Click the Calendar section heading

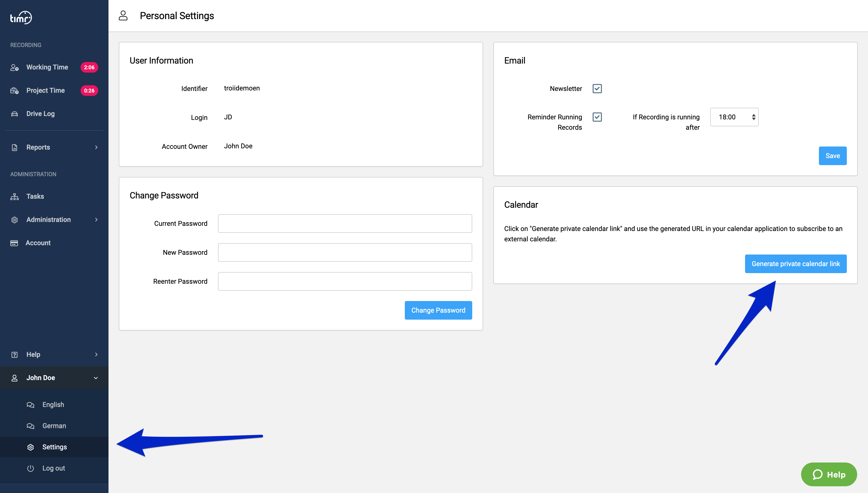click(521, 205)
